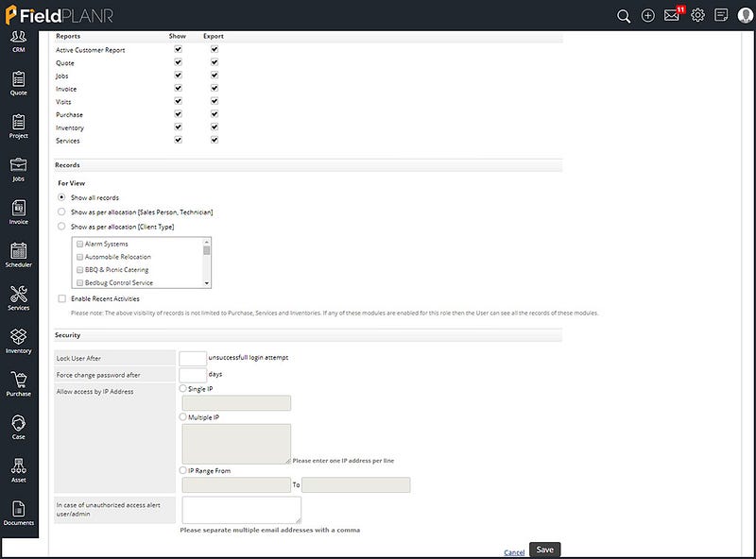The height and width of the screenshot is (559, 756).
Task: Toggle Show checkbox for Quote report
Action: (x=178, y=62)
